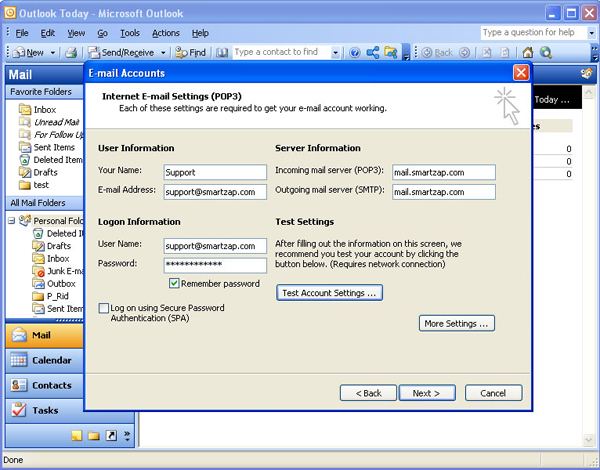Image resolution: width=600 pixels, height=470 pixels.
Task: Click the Shortcuts icon in navigation pane
Action: (x=111, y=436)
